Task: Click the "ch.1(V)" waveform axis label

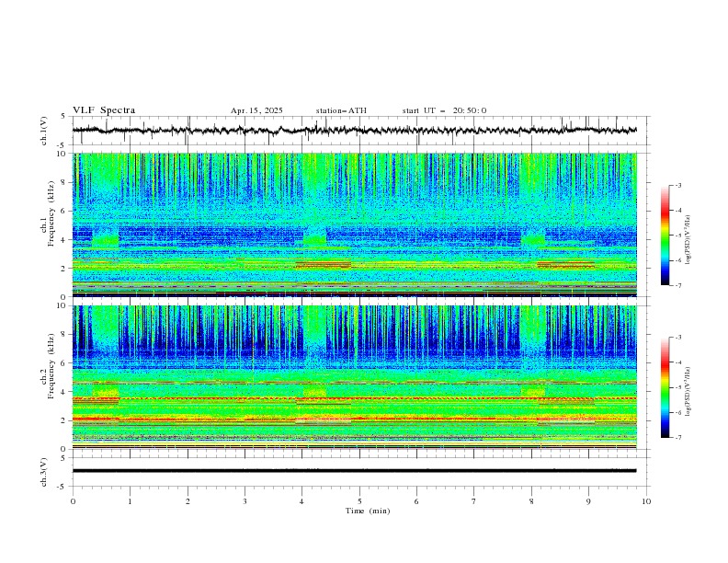Action: [x=44, y=131]
